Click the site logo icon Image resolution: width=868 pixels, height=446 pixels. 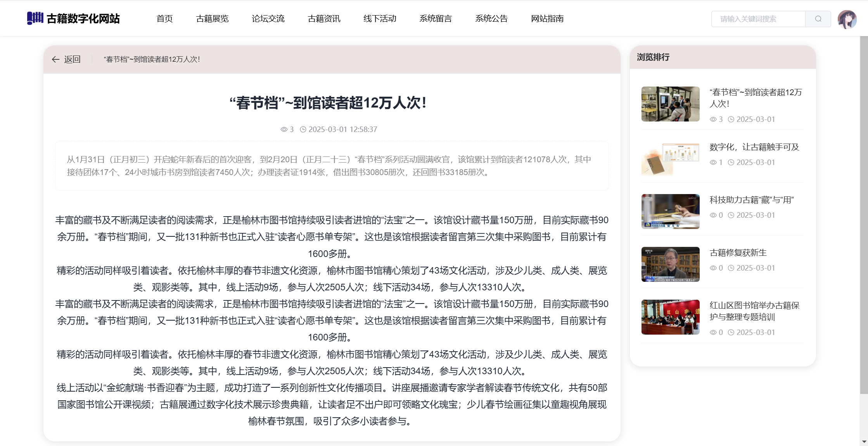(x=35, y=18)
